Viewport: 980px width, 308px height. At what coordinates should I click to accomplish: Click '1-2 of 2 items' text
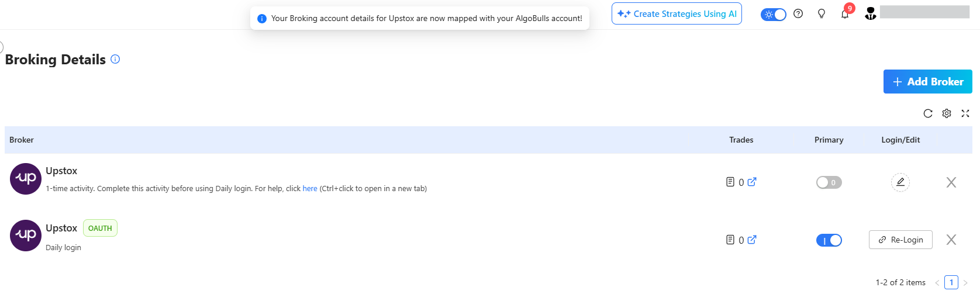tap(900, 282)
